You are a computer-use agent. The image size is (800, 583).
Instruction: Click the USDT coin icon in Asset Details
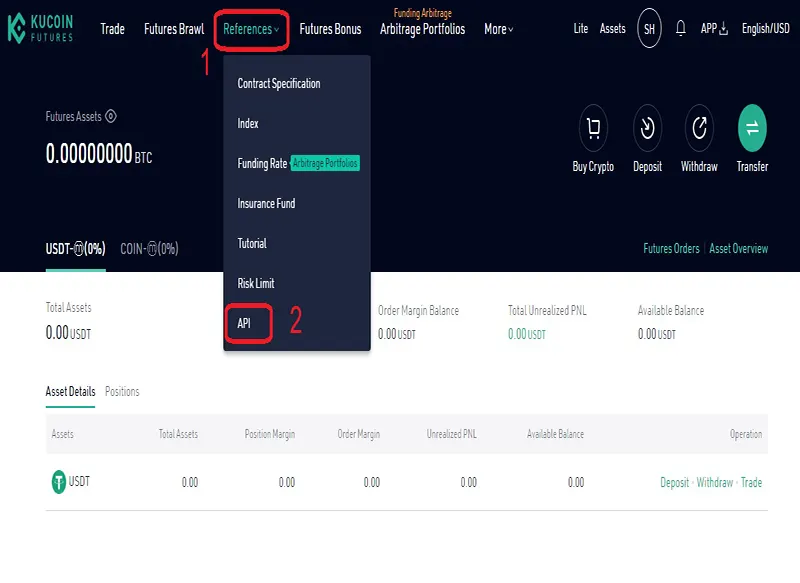point(60,481)
